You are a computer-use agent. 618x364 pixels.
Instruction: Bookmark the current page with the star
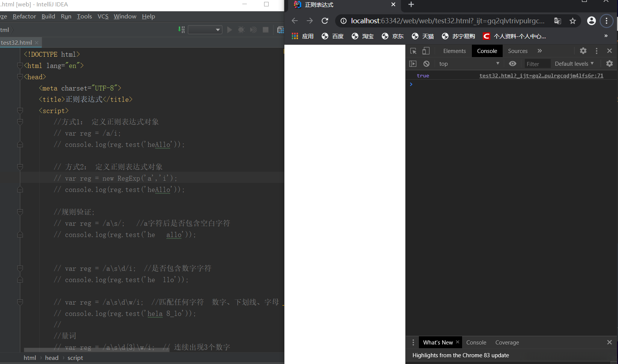coord(573,21)
